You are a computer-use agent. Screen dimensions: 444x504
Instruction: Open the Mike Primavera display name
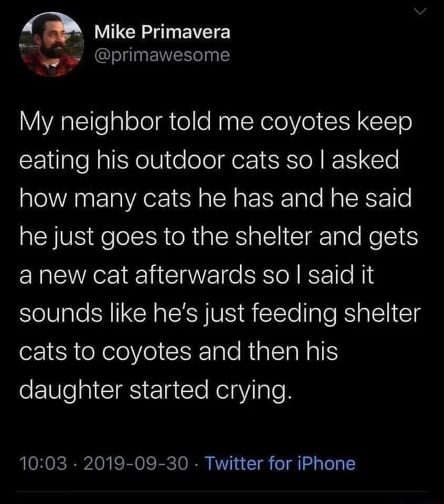pos(162,32)
